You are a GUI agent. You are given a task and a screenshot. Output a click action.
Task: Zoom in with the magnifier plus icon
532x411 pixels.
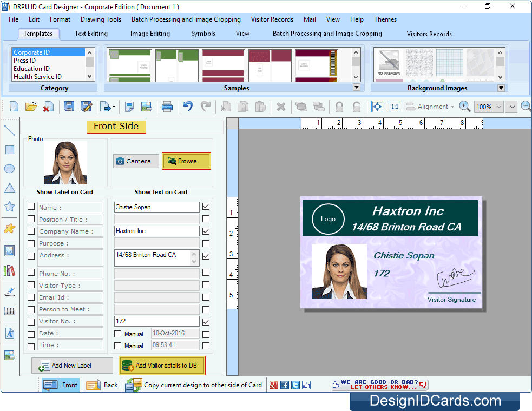(464, 107)
